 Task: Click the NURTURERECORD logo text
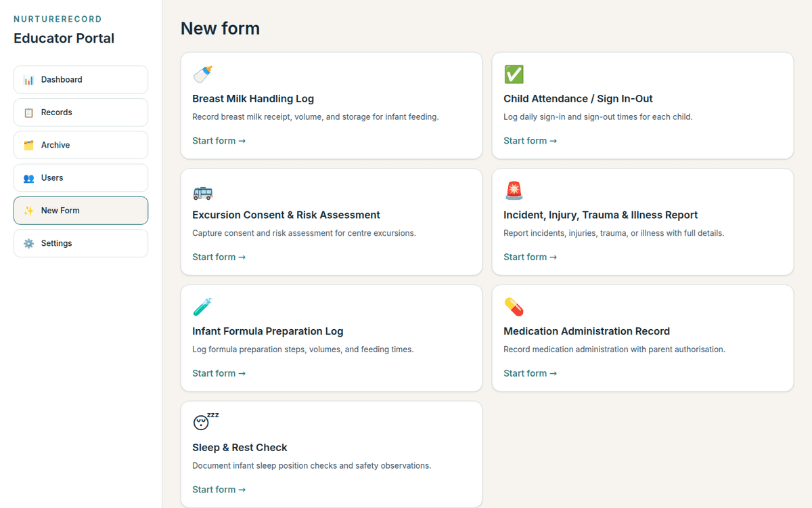[58, 19]
